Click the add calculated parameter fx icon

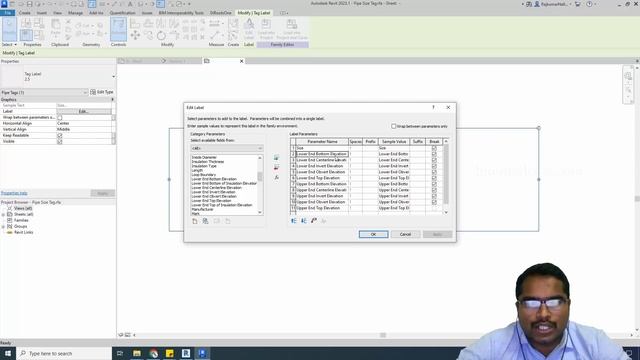[x=276, y=178]
